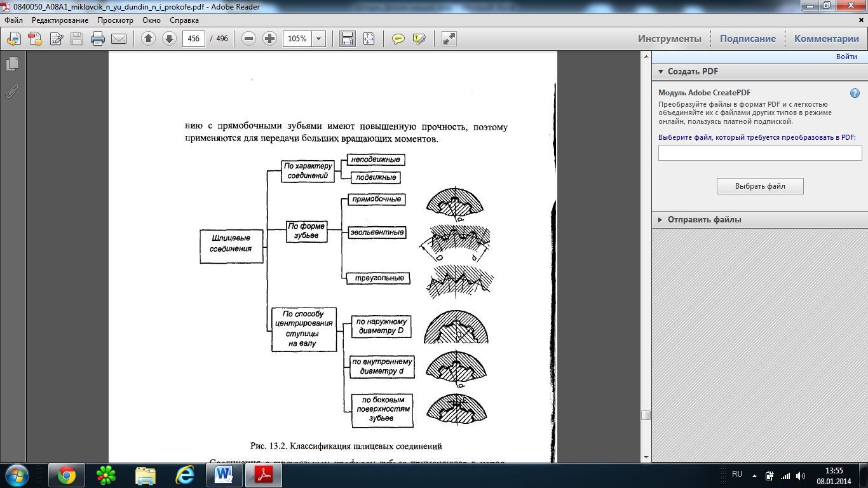Open Internet Explorer from taskbar
Viewport: 868px width, 488px height.
point(185,475)
